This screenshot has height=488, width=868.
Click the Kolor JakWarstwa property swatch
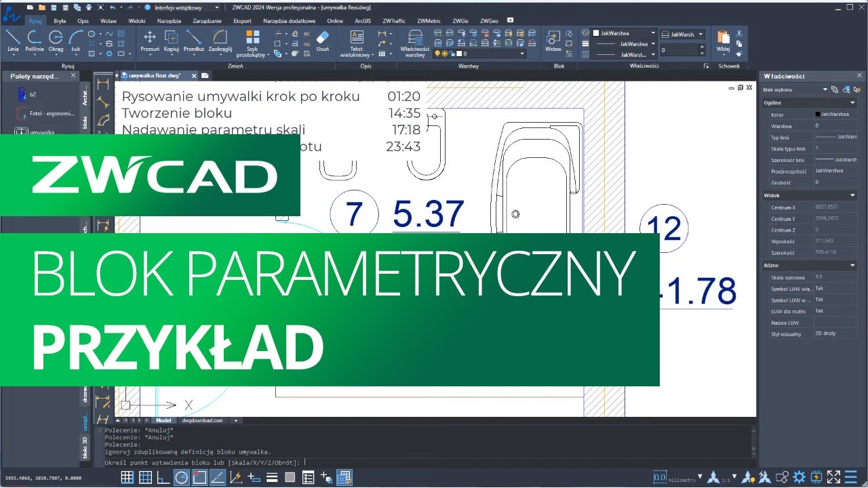[x=818, y=115]
